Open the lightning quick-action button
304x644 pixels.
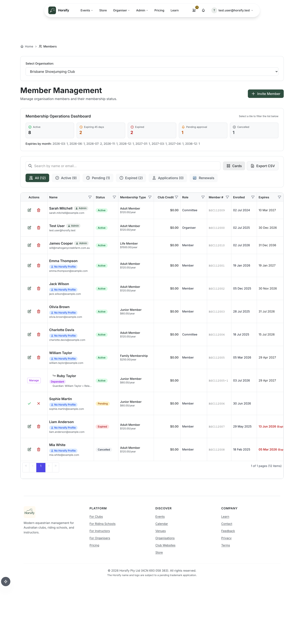click(x=6, y=582)
